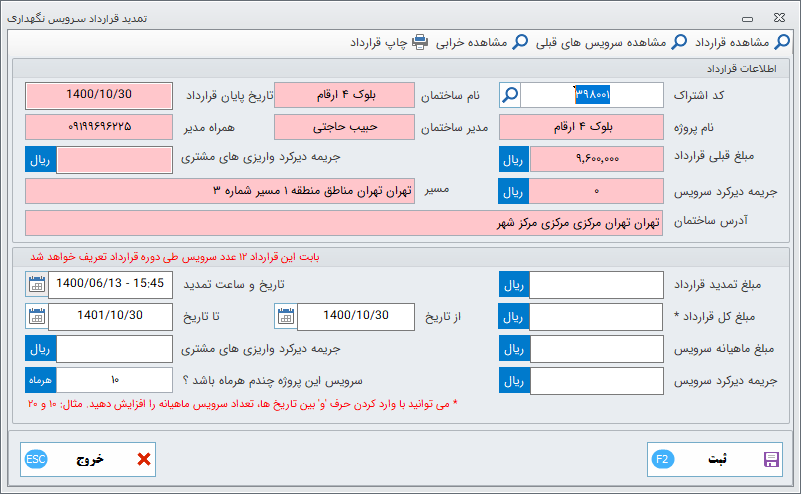Viewport: 801px width, 494px height.
Task: Click the نام پروژه field بلوک ۴ ارقام
Action: tap(581, 127)
